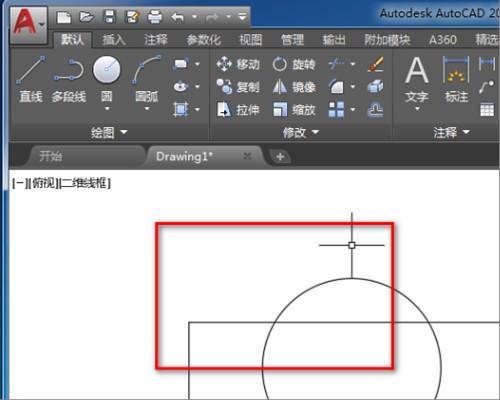Open a file via quick access toolbar

pos(86,17)
